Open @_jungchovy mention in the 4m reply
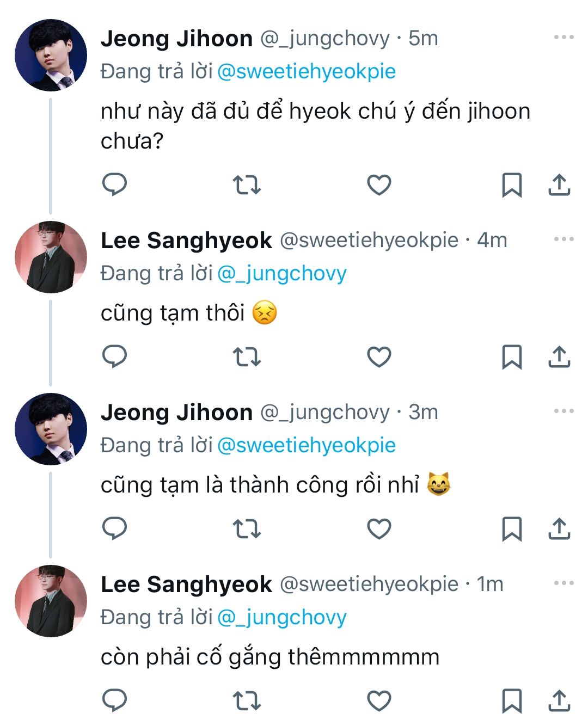Image resolution: width=588 pixels, height=726 pixels. [282, 273]
